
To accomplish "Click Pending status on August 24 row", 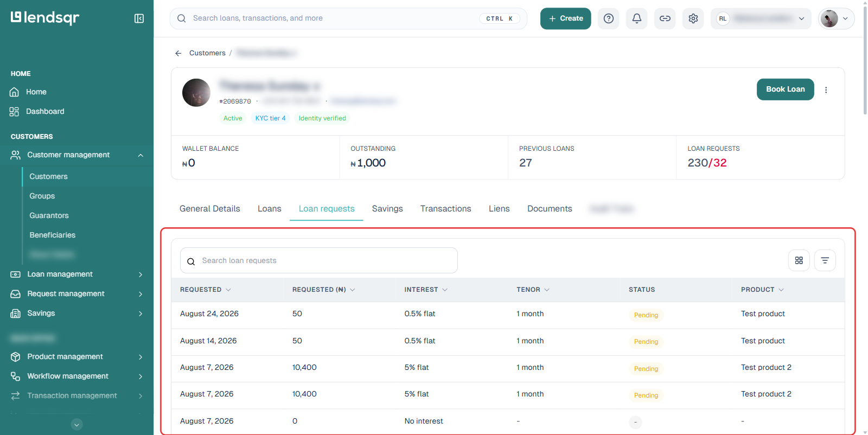I will [646, 315].
